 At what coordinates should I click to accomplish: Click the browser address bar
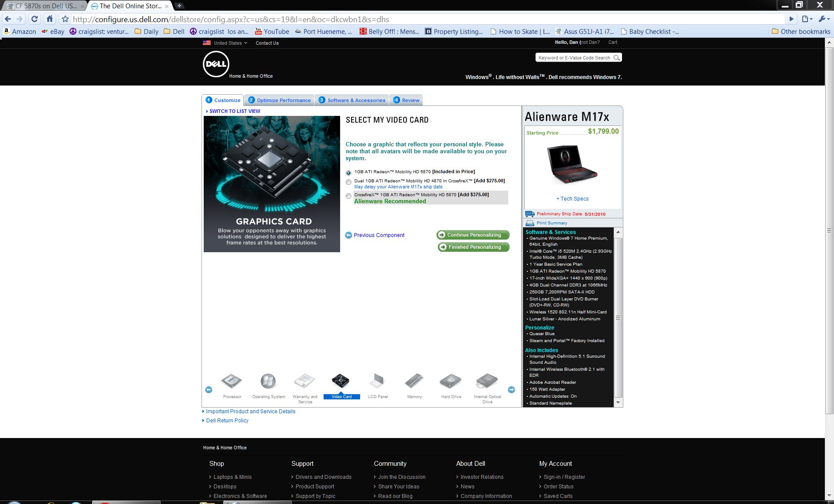click(x=428, y=19)
